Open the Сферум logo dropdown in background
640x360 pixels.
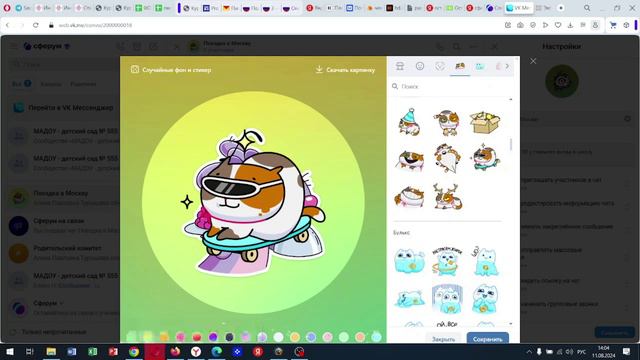tap(47, 46)
